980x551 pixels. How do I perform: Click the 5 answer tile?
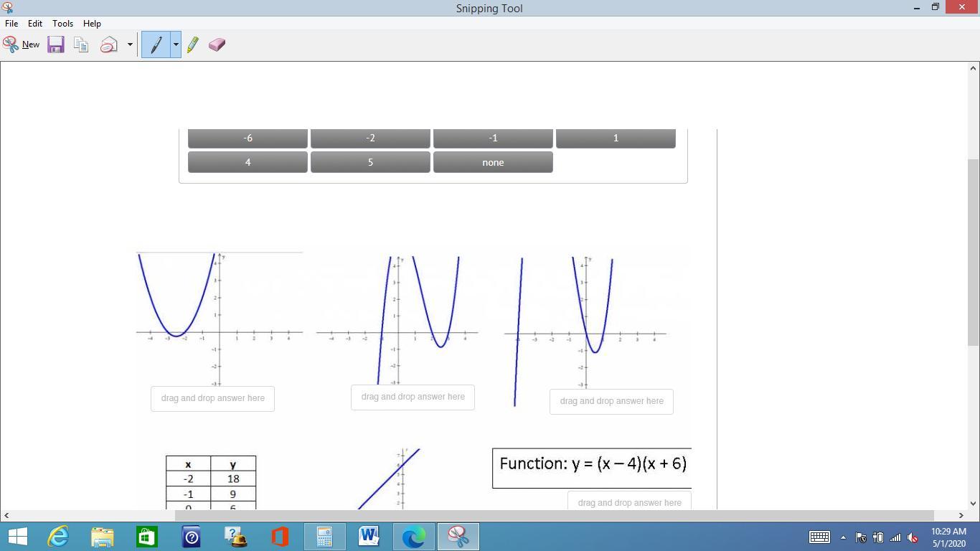pyautogui.click(x=370, y=162)
